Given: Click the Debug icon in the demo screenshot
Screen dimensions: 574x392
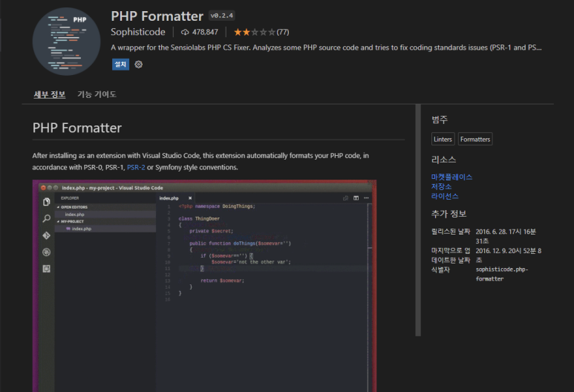Looking at the screenshot, I should pyautogui.click(x=47, y=252).
